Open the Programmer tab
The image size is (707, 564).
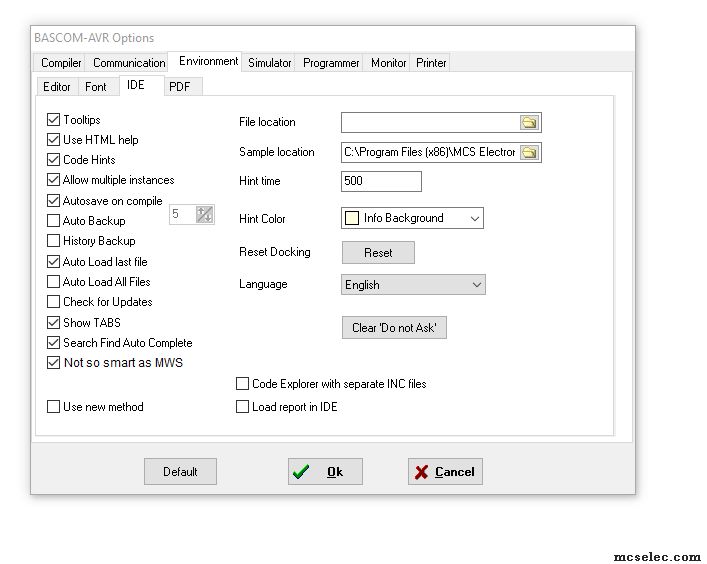(331, 63)
